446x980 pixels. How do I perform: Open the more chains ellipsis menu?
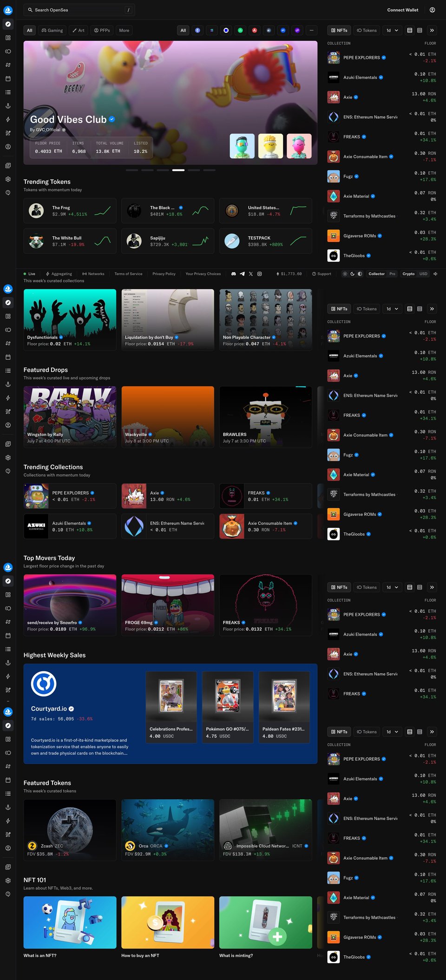coord(312,30)
